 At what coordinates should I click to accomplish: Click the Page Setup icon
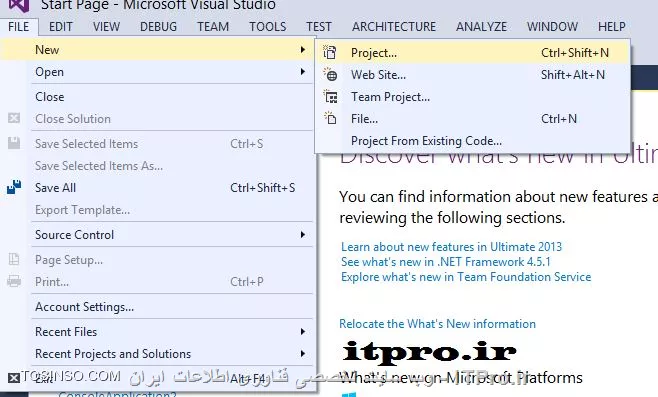pos(14,259)
